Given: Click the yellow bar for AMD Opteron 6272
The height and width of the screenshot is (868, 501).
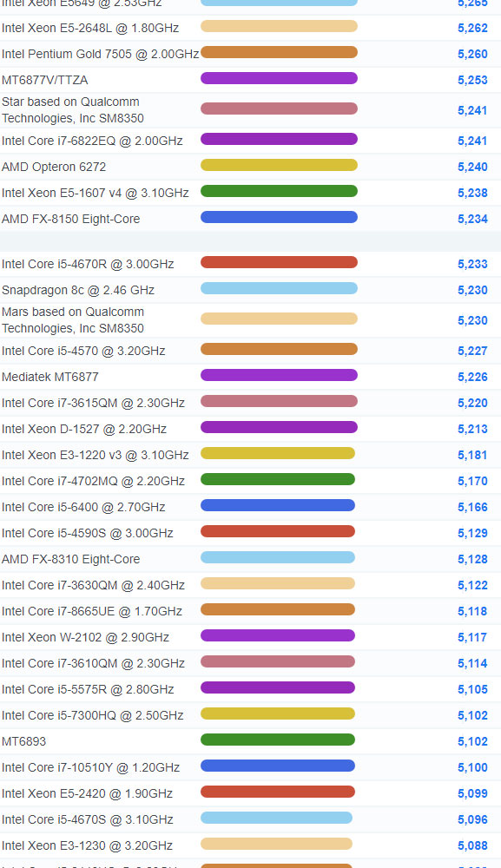Looking at the screenshot, I should 279,165.
